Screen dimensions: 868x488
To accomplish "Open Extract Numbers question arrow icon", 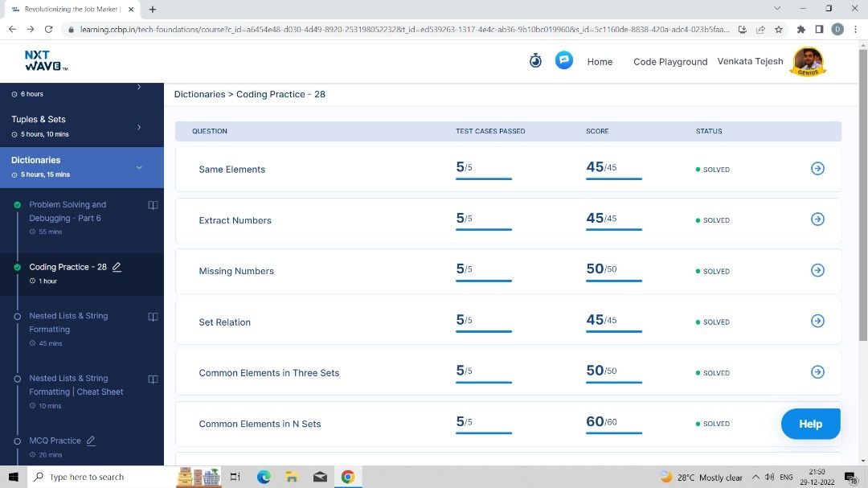I will click(x=817, y=219).
